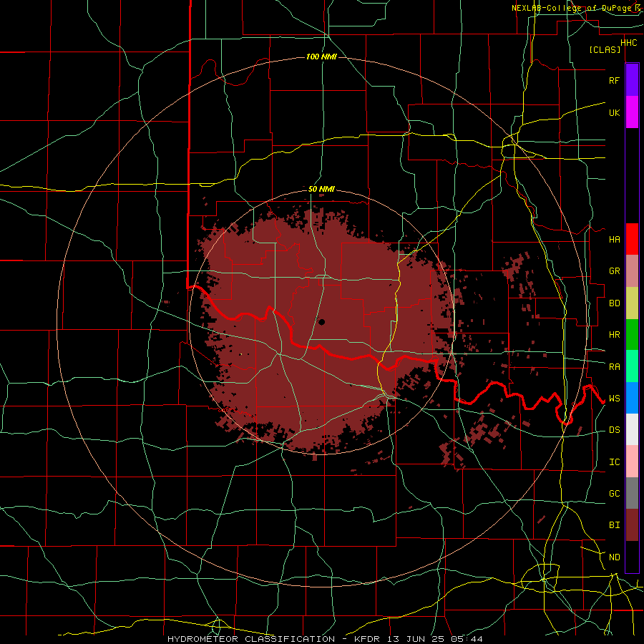Click the UK legend label
Screen dimensions: 644x644
click(x=614, y=112)
